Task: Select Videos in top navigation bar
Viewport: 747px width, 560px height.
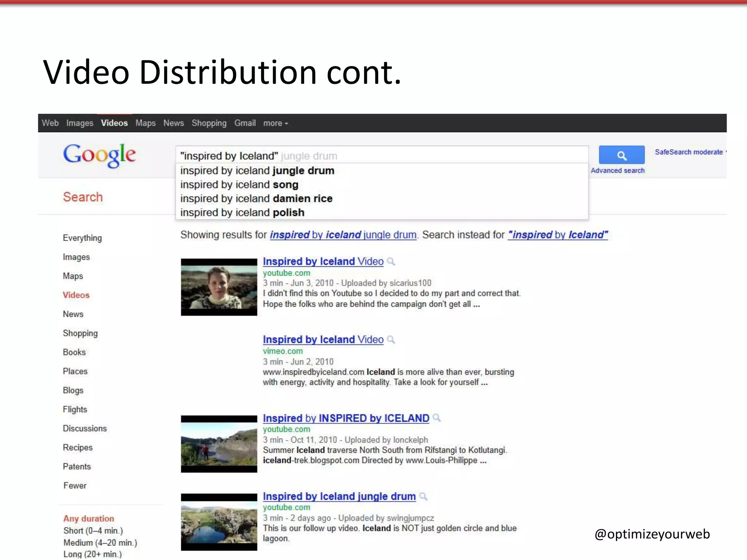Action: (114, 123)
